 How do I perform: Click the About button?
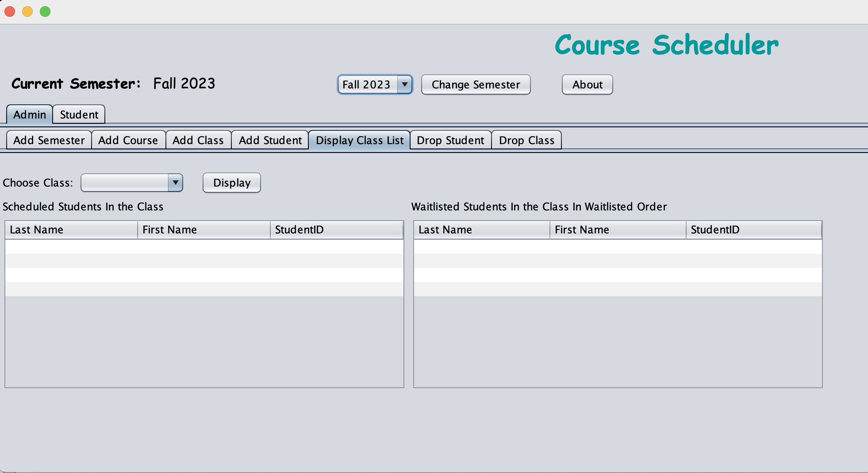587,84
